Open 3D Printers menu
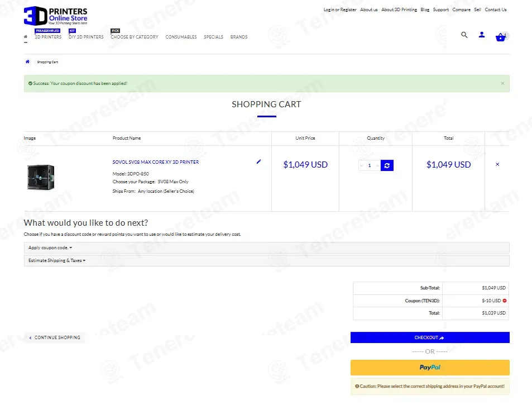This screenshot has width=532, height=414. (48, 37)
